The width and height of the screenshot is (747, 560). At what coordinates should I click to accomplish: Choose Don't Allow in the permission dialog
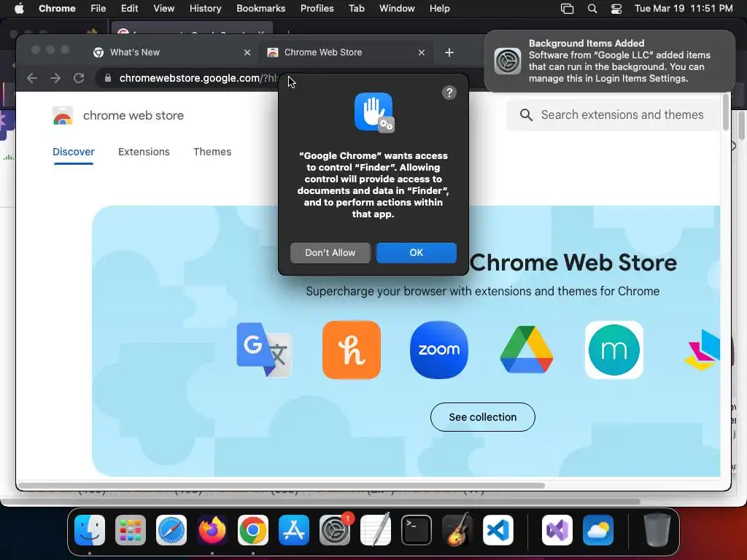tap(330, 253)
